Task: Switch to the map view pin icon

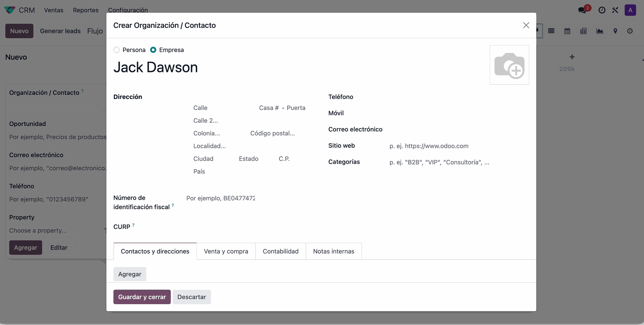Action: (615, 31)
